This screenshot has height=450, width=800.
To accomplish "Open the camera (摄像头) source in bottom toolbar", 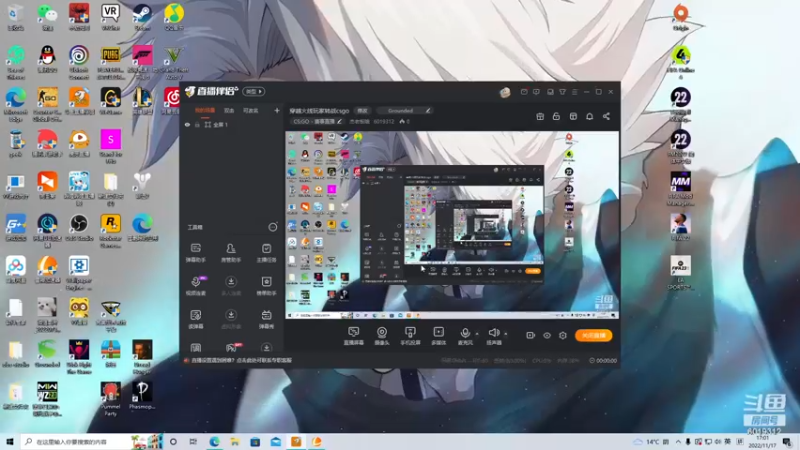I will tap(382, 336).
